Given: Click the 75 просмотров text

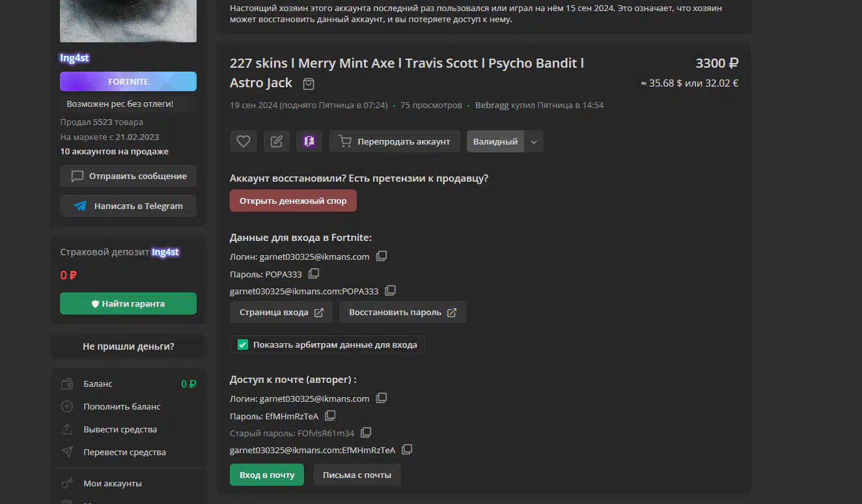Looking at the screenshot, I should (x=431, y=105).
